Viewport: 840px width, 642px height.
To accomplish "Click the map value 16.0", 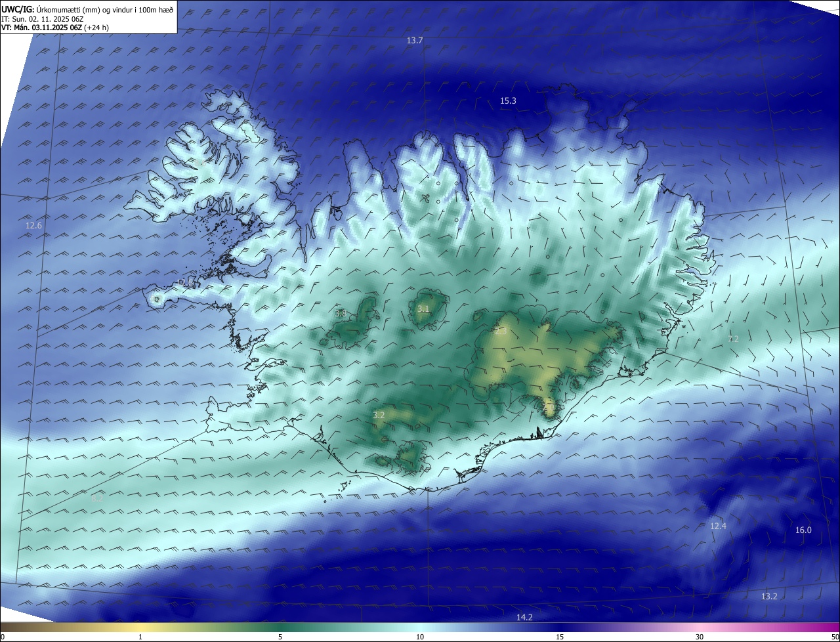I will click(x=803, y=530).
